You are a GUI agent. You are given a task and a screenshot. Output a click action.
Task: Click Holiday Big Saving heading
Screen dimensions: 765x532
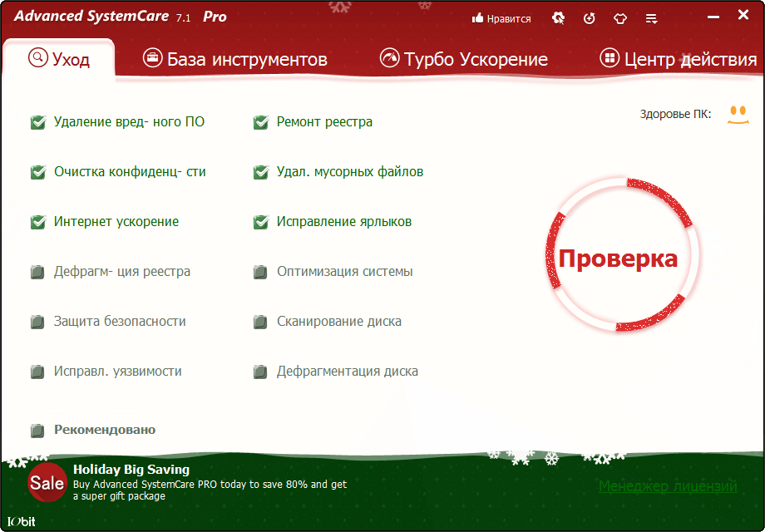[131, 470]
